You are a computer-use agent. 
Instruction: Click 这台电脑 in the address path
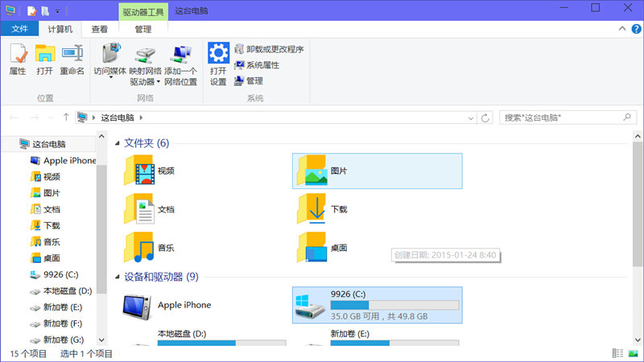point(118,117)
